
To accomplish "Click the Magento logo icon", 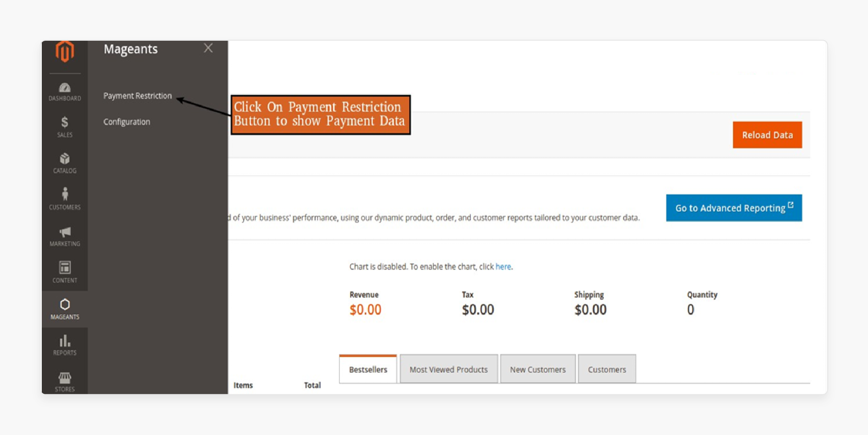I will [x=65, y=51].
